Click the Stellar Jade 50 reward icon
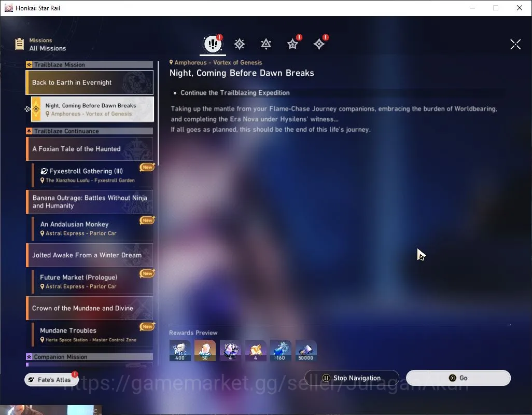Screen dimensions: 532x415 click(205, 350)
